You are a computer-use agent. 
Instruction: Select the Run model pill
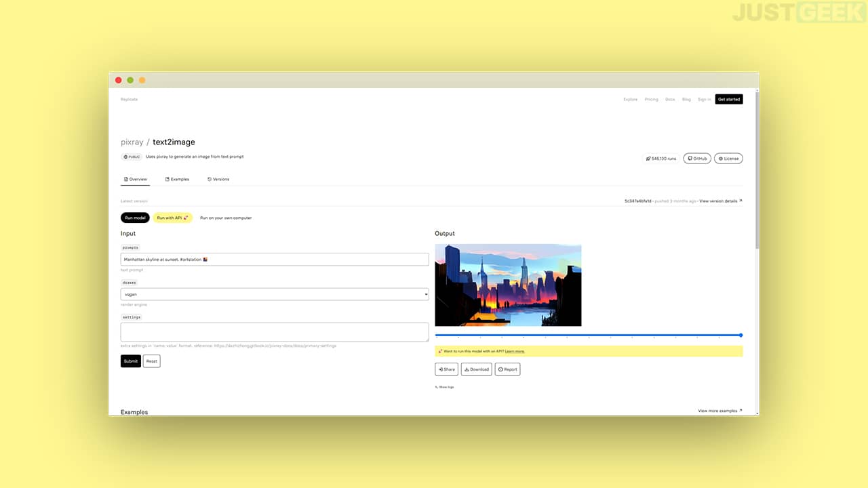point(135,218)
